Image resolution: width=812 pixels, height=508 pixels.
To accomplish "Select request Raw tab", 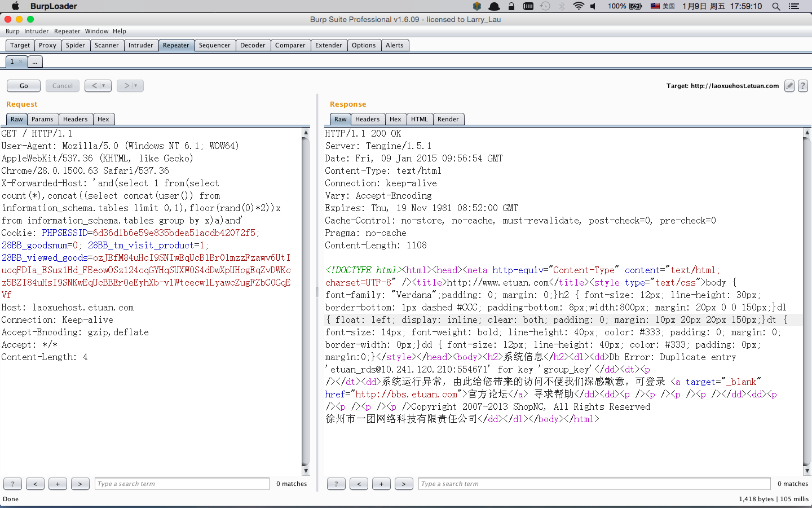I will [x=17, y=119].
